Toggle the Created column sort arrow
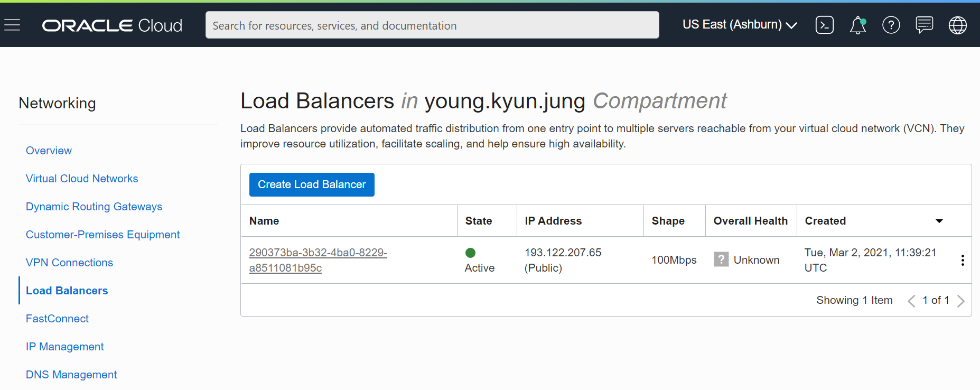The image size is (980, 390). (939, 221)
